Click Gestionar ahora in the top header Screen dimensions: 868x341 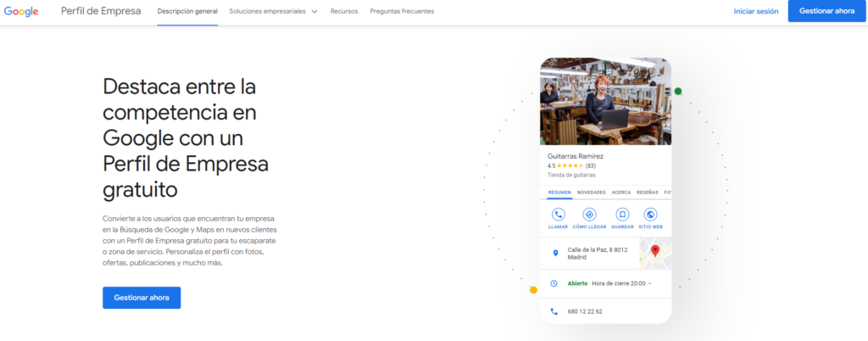pyautogui.click(x=826, y=11)
